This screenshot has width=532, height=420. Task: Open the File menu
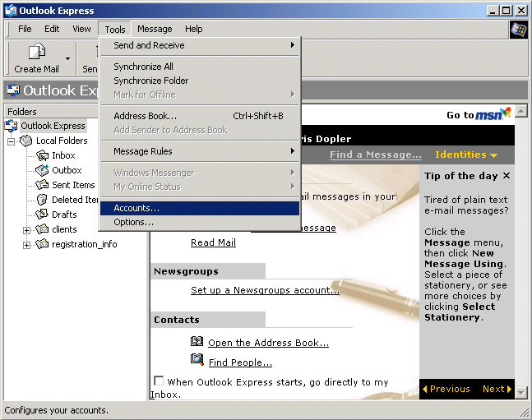tap(25, 29)
